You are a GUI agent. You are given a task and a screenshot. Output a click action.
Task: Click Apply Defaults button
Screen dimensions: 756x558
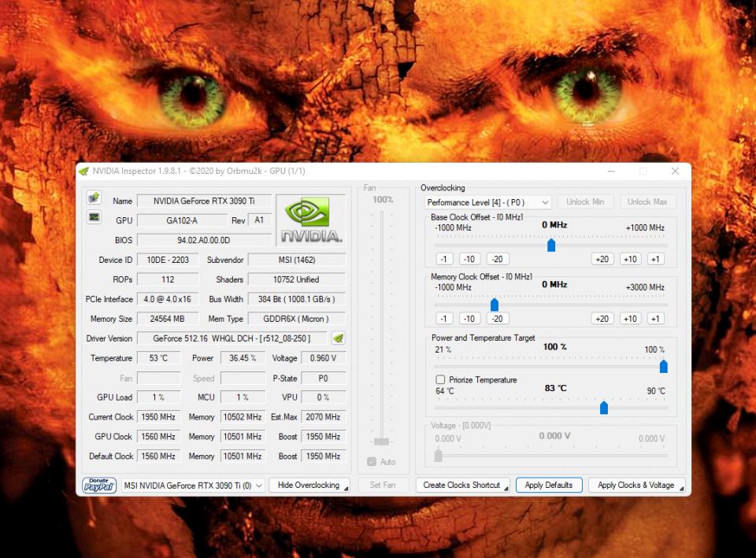point(549,486)
